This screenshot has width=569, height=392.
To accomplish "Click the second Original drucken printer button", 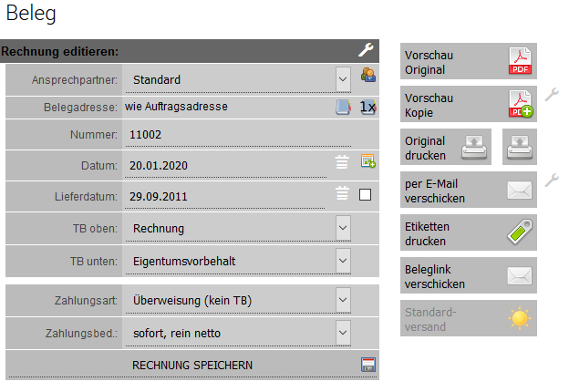I will 520,148.
